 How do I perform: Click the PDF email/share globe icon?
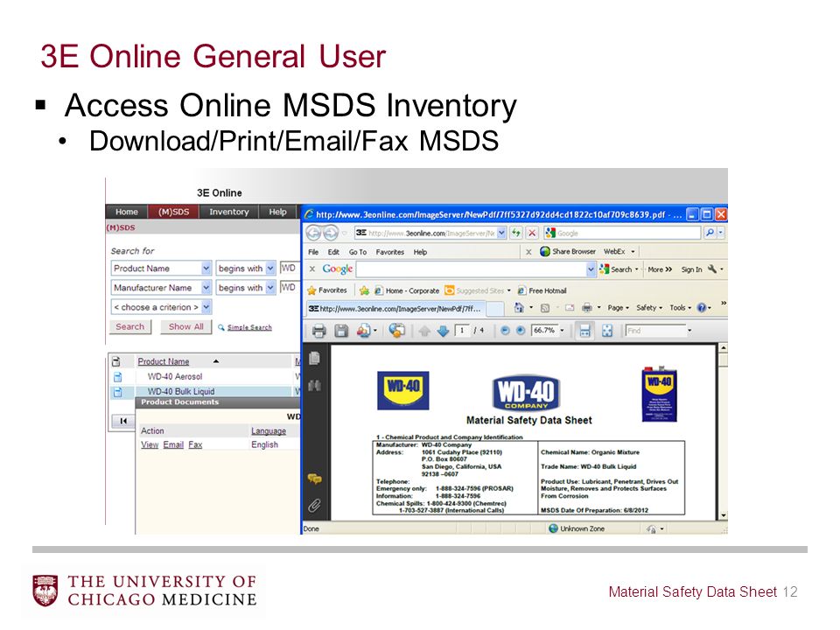point(397,331)
